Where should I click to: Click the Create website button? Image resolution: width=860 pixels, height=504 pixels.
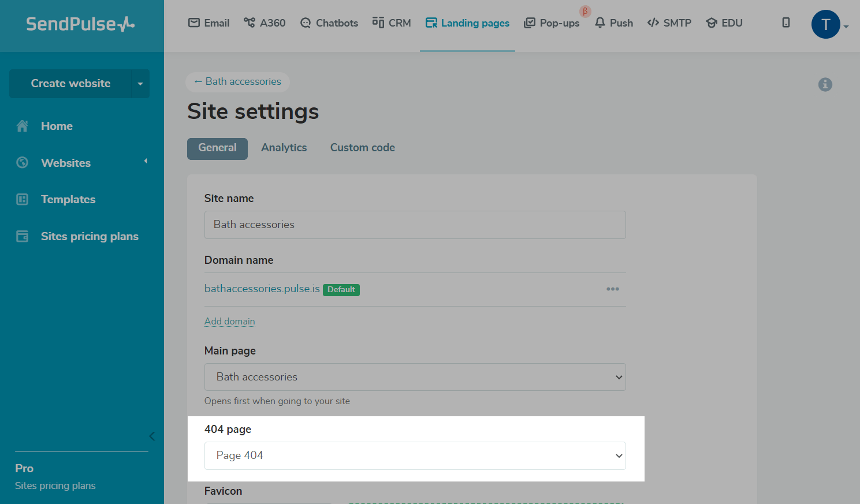(70, 84)
